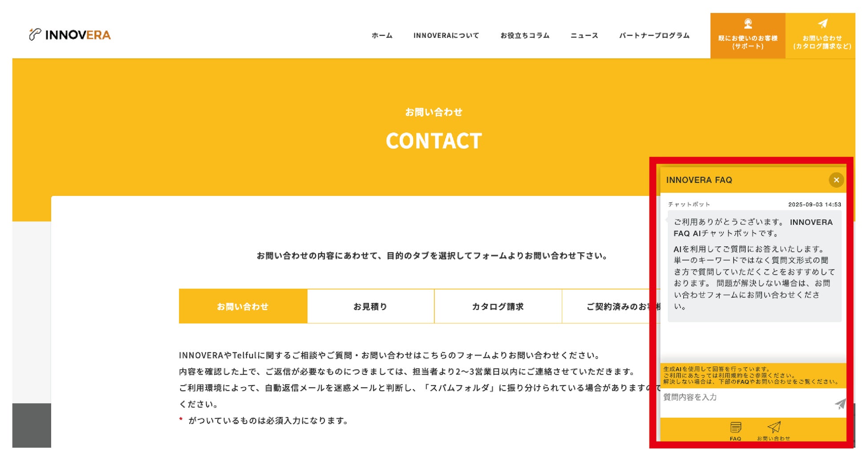
Task: Click the 質問内容を入力 chat input field
Action: [x=746, y=403]
